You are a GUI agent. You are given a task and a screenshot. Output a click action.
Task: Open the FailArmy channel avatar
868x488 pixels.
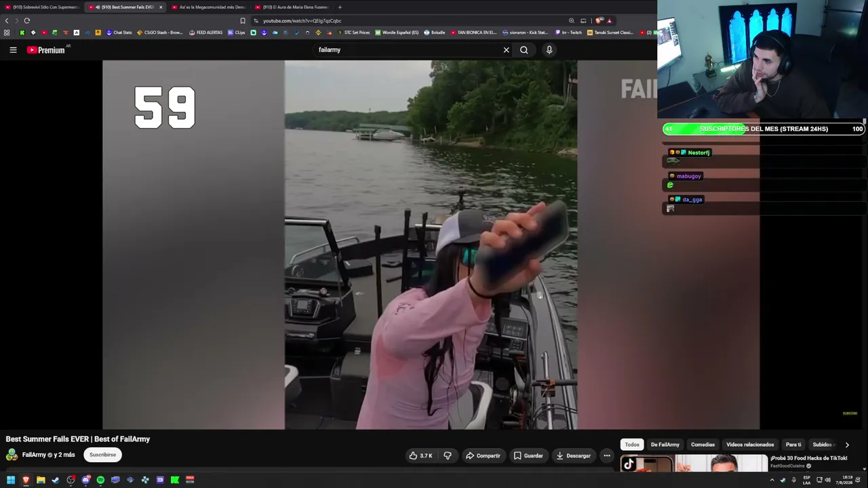click(12, 455)
